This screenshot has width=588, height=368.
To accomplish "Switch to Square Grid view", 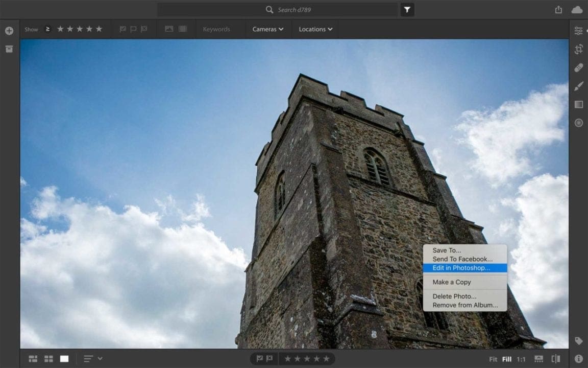I will click(x=49, y=359).
